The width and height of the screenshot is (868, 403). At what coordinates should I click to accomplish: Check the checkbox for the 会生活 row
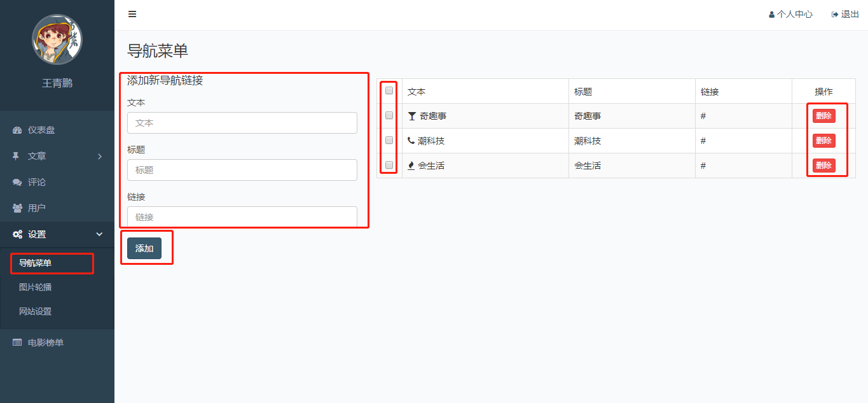(x=389, y=165)
